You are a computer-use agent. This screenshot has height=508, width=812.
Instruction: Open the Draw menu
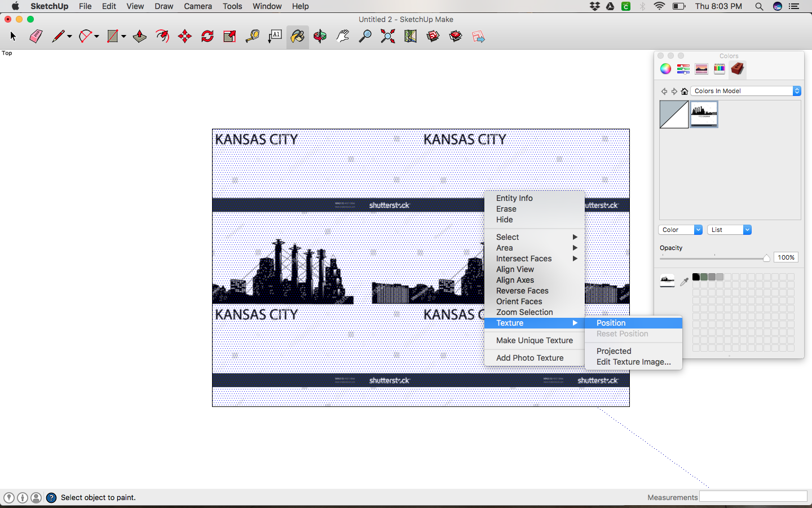[x=164, y=6]
